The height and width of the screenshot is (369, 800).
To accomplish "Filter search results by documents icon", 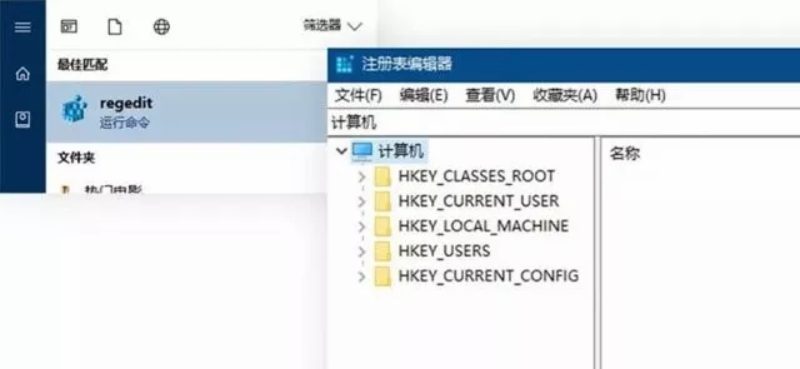I will [115, 27].
